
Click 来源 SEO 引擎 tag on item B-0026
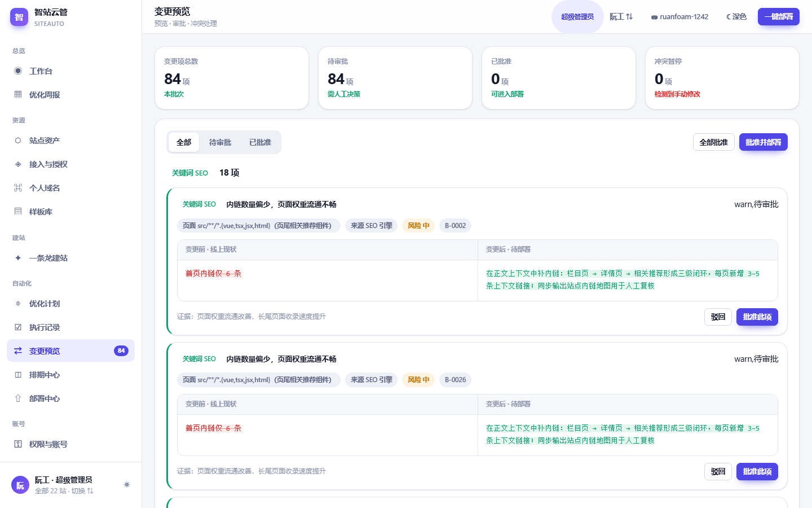coord(372,380)
